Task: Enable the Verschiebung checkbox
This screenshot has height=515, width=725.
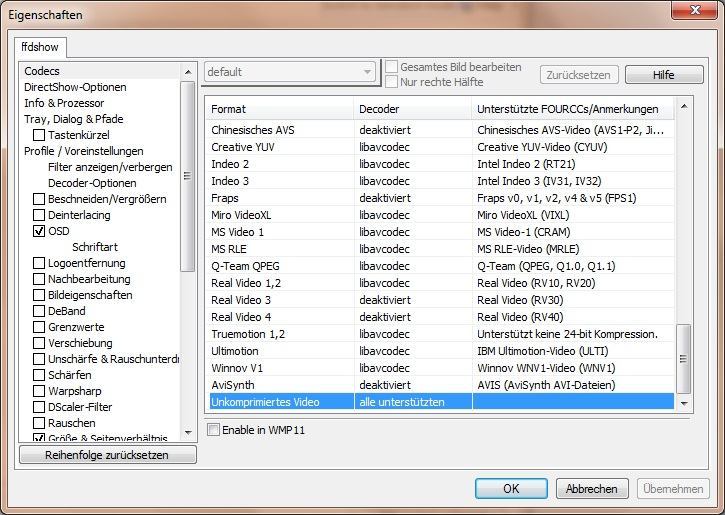Action: pyautogui.click(x=39, y=343)
